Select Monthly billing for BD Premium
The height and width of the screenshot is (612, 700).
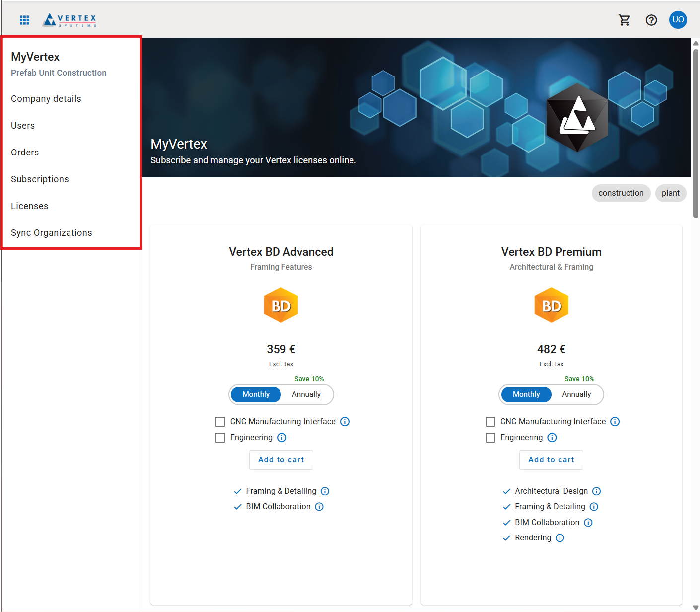point(526,394)
